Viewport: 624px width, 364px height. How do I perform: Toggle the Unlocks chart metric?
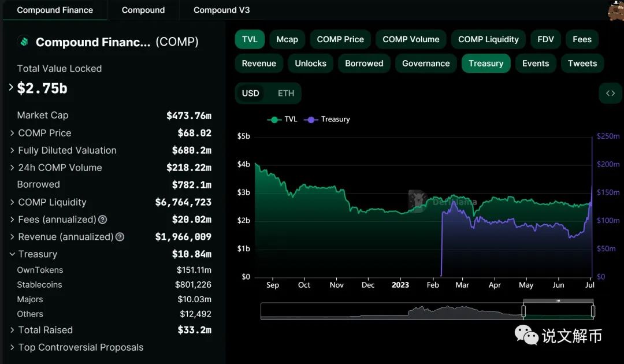(310, 63)
